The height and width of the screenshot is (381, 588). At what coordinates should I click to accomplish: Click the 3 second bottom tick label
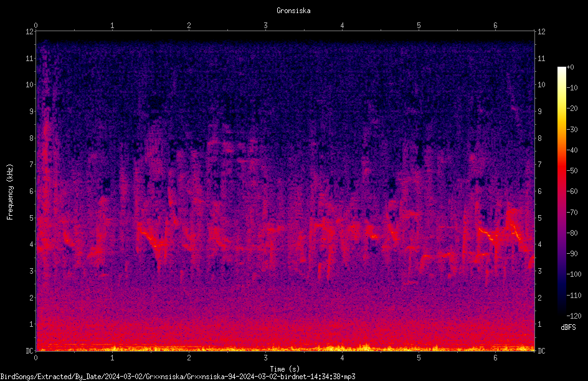pos(265,358)
